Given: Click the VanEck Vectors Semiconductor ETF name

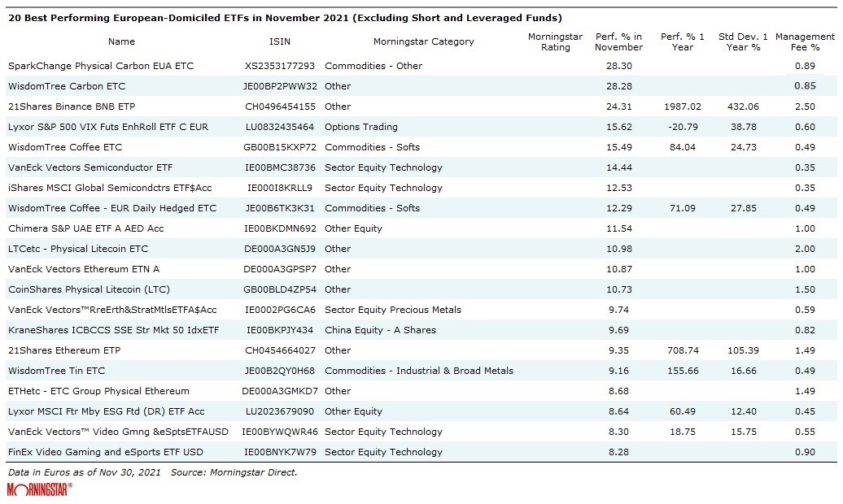Looking at the screenshot, I should pos(90,167).
